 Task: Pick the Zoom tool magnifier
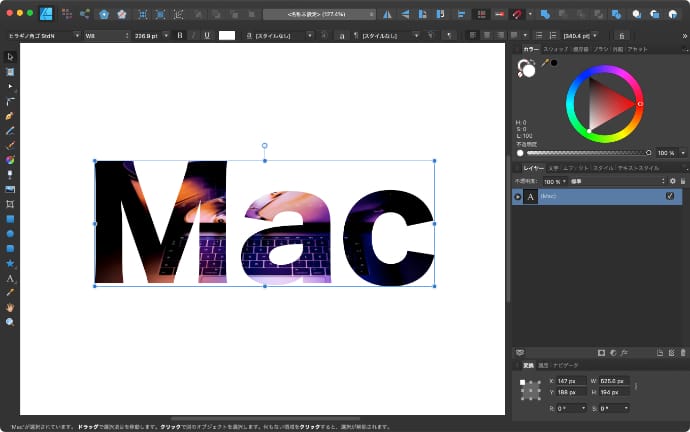tap(10, 322)
